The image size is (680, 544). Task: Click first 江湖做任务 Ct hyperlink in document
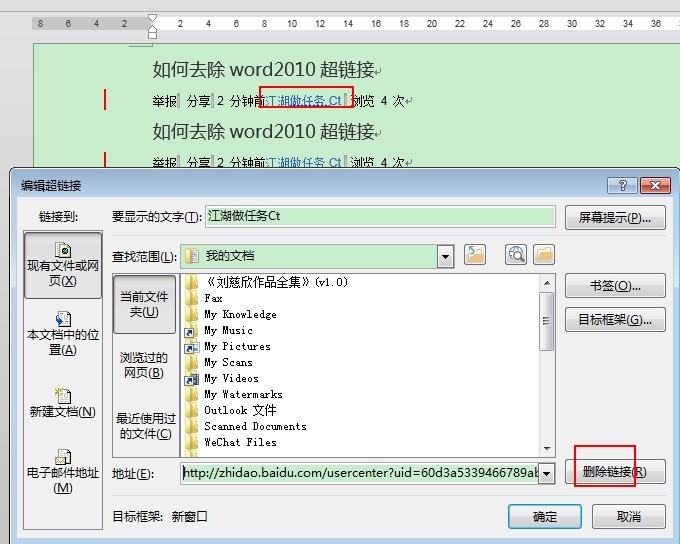303,101
